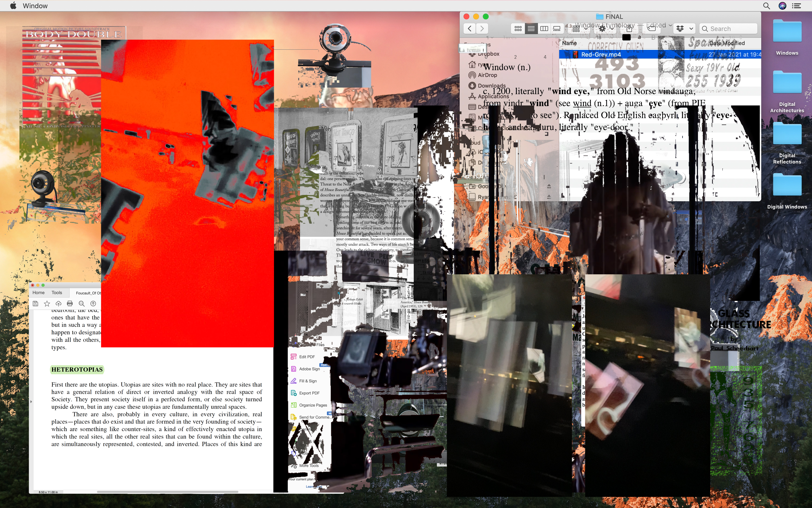The width and height of the screenshot is (812, 508).
Task: Click the Finder Edit Tags button
Action: point(651,29)
